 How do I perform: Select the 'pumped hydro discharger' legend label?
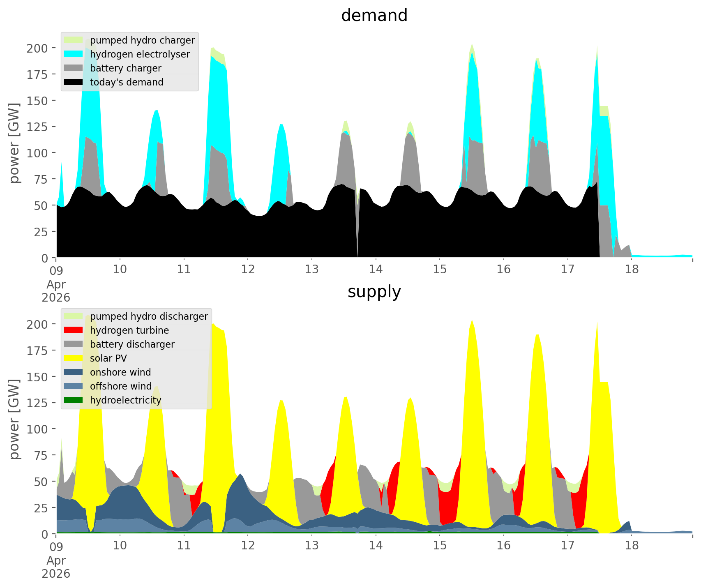click(149, 316)
